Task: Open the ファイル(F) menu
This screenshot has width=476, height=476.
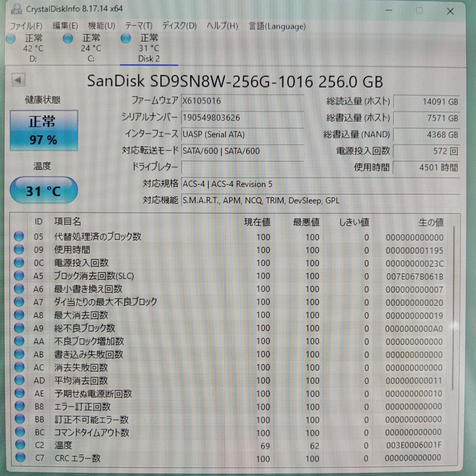Action: (26, 26)
